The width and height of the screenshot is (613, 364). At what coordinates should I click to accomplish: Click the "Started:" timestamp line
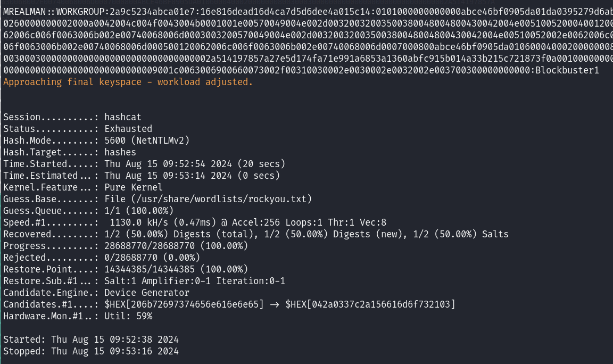pyautogui.click(x=91, y=340)
